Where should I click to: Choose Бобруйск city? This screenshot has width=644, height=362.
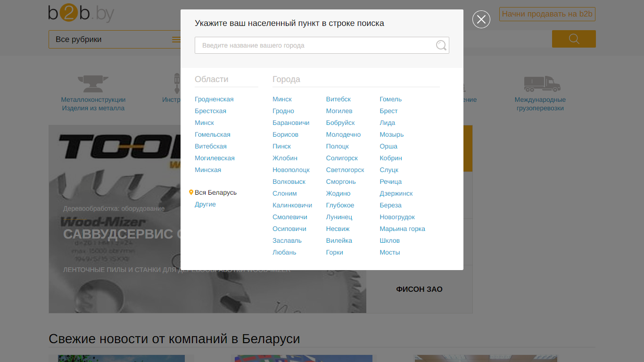(340, 123)
